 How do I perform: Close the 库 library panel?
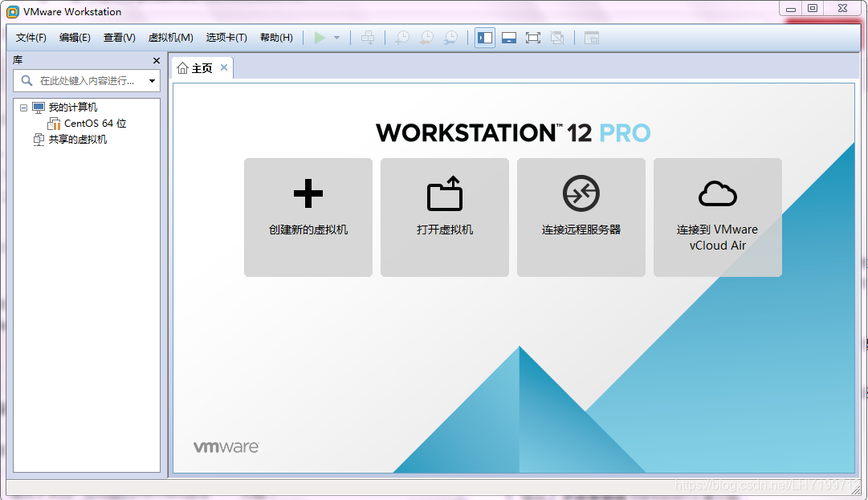point(156,60)
